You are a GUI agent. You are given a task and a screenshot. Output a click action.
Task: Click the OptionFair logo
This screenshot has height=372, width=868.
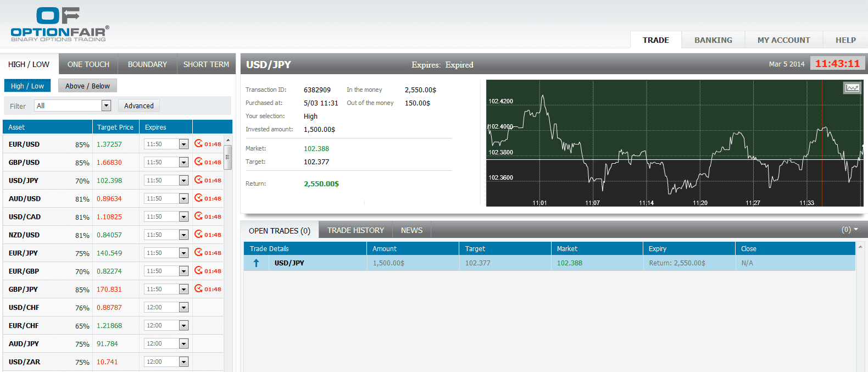(59, 25)
